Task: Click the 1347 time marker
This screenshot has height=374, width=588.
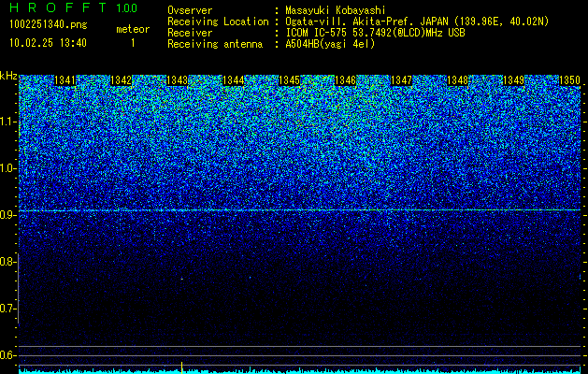Action: [401, 80]
